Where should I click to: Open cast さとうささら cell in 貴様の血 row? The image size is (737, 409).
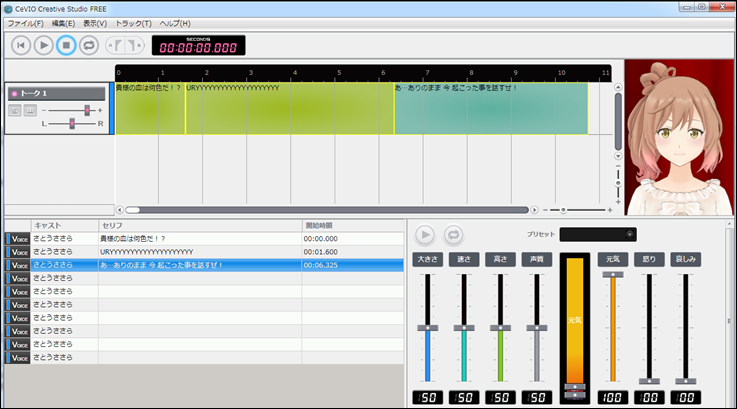click(x=65, y=239)
